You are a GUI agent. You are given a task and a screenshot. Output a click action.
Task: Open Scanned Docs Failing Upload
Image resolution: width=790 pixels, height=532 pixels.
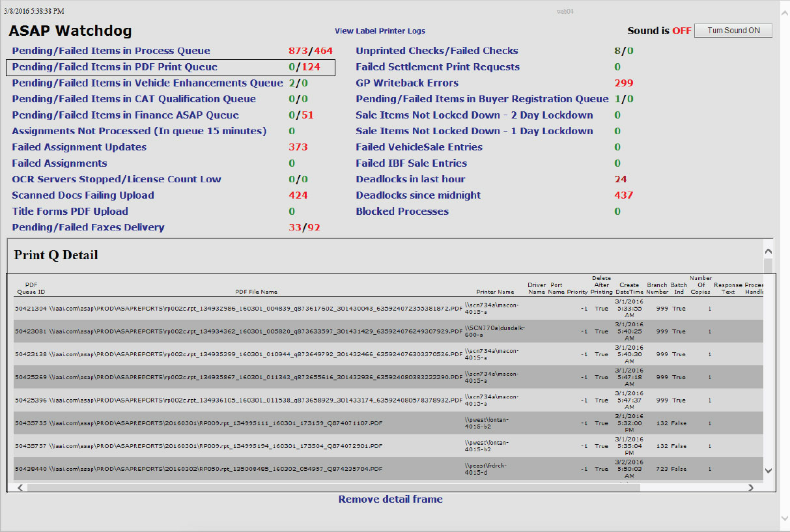[x=83, y=195]
